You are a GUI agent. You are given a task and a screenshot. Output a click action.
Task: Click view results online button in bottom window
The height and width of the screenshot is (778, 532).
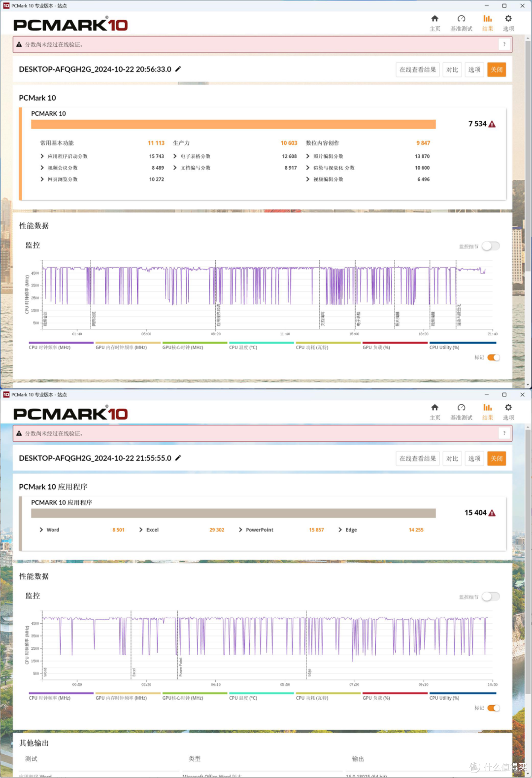418,459
